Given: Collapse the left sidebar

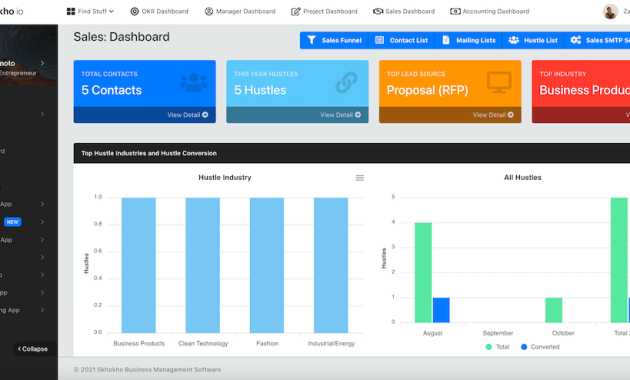Looking at the screenshot, I should (x=33, y=349).
